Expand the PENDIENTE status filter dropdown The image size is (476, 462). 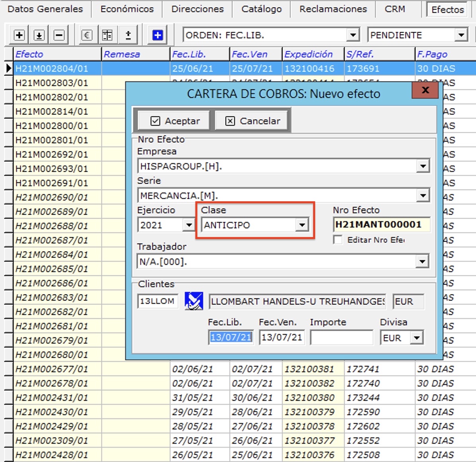461,35
